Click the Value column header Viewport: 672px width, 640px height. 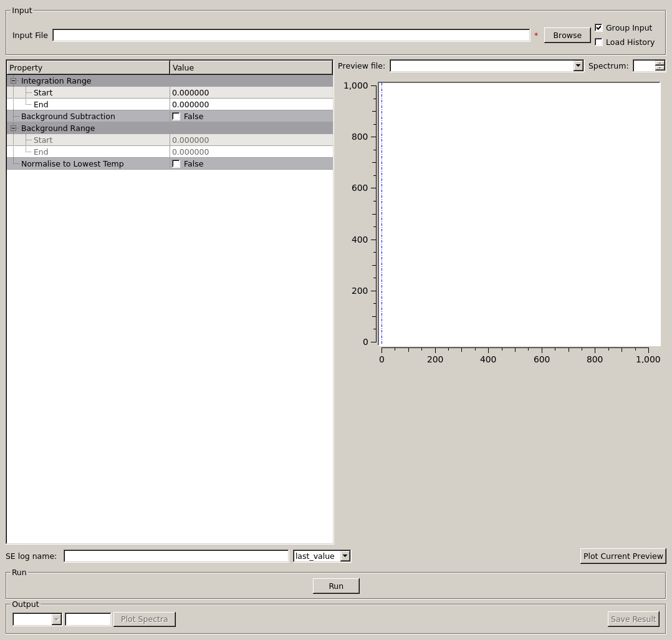251,67
